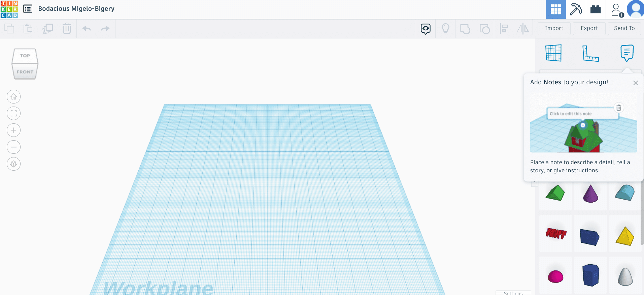Screen dimensions: 644x295
Task: Click the Delete trash icon
Action: [x=67, y=29]
